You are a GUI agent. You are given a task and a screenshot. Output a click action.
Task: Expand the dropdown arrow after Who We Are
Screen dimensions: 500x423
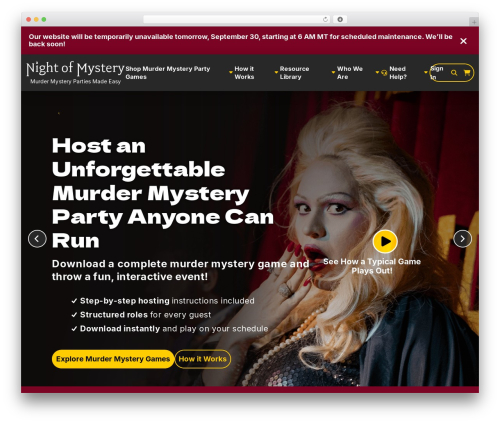377,72
